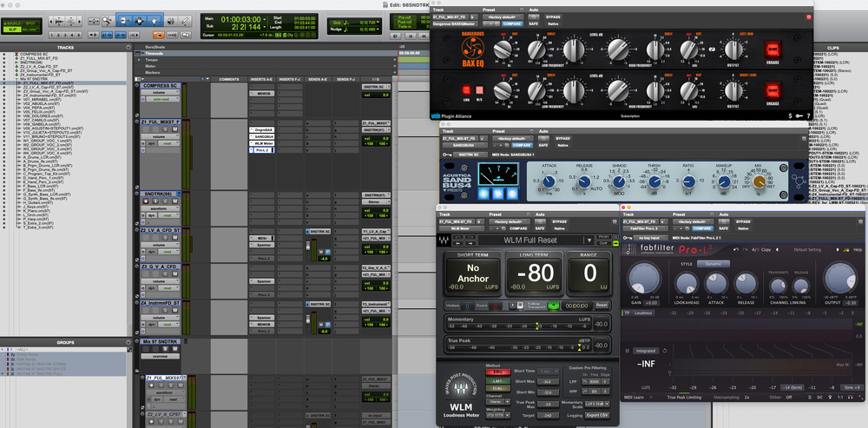The width and height of the screenshot is (868, 428).
Task: Select the Pencil tool
Action: point(185,21)
